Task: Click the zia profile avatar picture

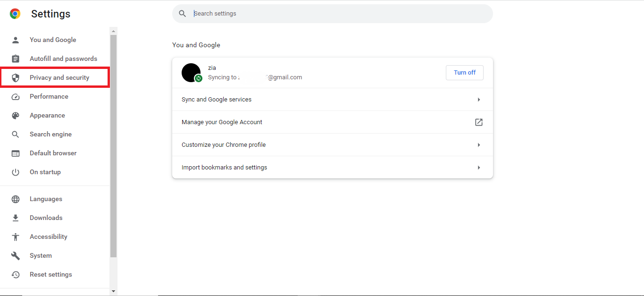Action: 191,73
